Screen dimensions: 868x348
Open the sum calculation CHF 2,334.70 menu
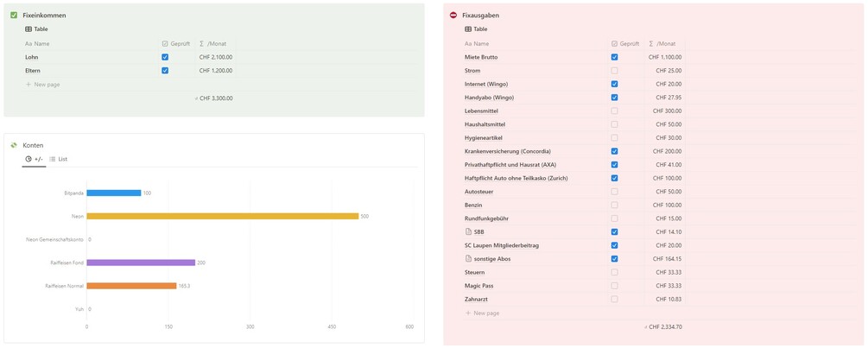pos(663,327)
